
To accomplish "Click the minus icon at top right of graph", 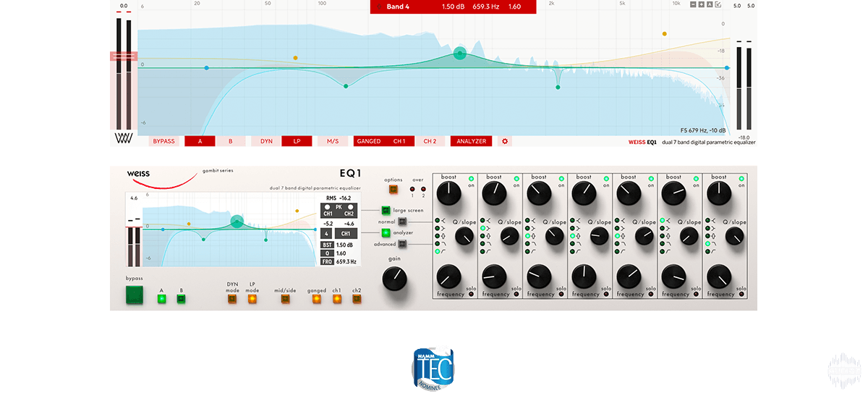I will pyautogui.click(x=693, y=4).
